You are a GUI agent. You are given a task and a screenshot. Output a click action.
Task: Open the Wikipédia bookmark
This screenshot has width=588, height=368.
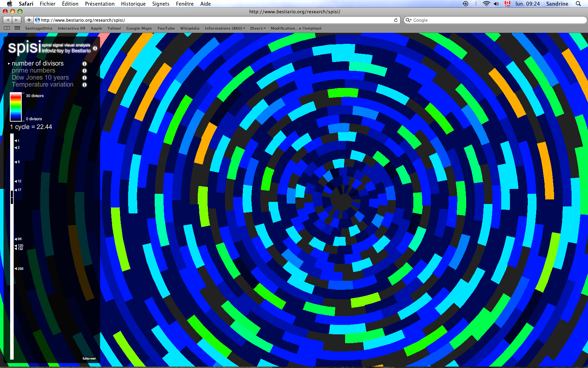tap(190, 28)
